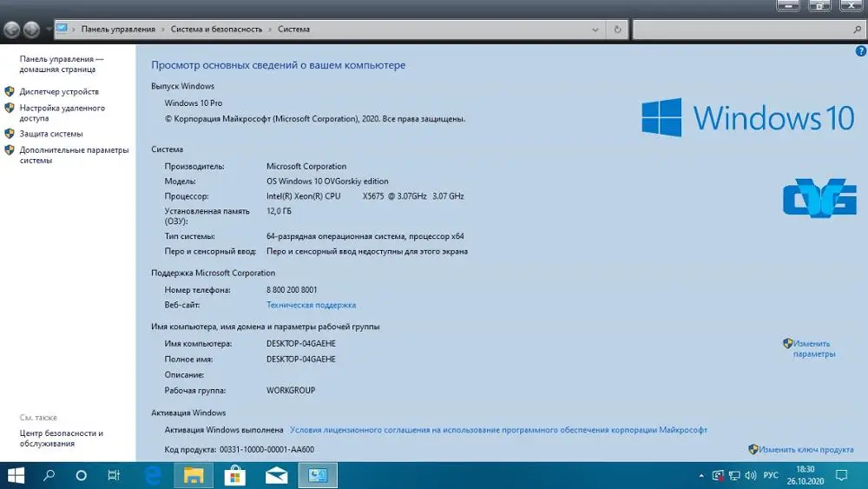The width and height of the screenshot is (868, 489).
Task: Open 'Центр безопасности и обслуживания' link
Action: [x=62, y=438]
